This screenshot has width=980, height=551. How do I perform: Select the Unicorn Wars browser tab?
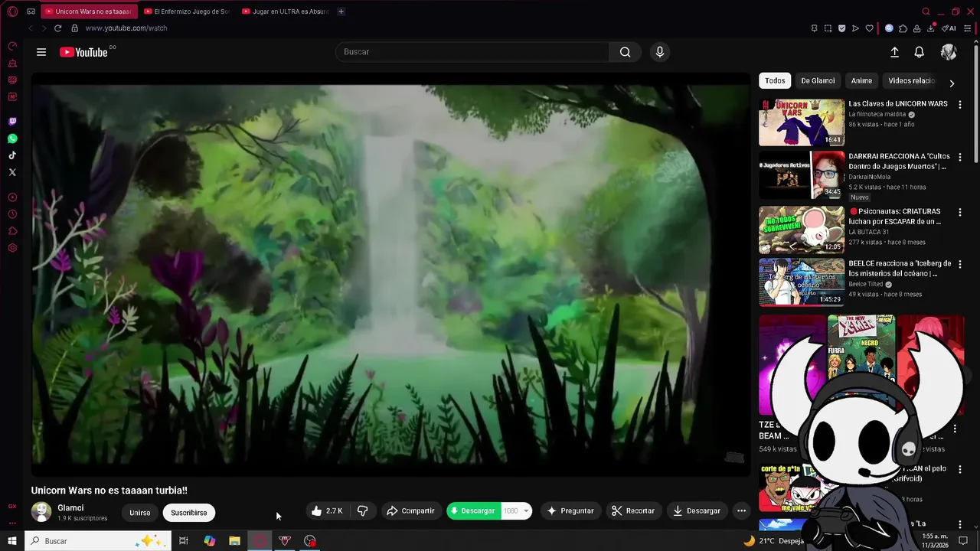89,11
